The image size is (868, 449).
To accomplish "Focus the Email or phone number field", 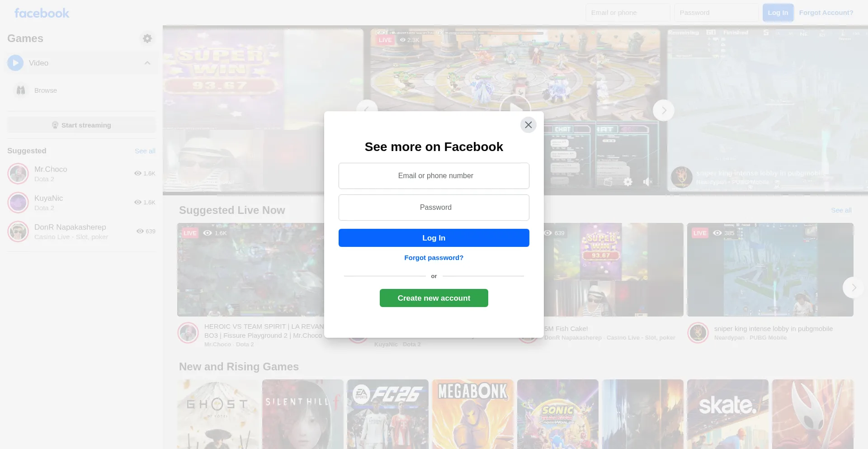I will click(434, 176).
